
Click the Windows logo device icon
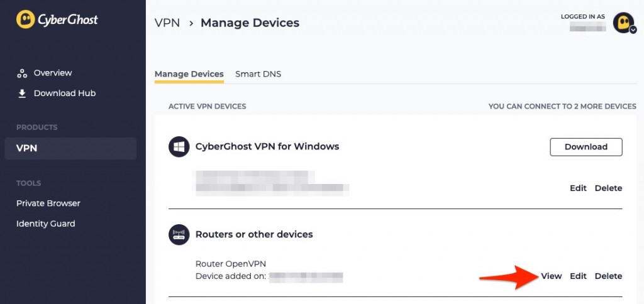click(x=179, y=146)
